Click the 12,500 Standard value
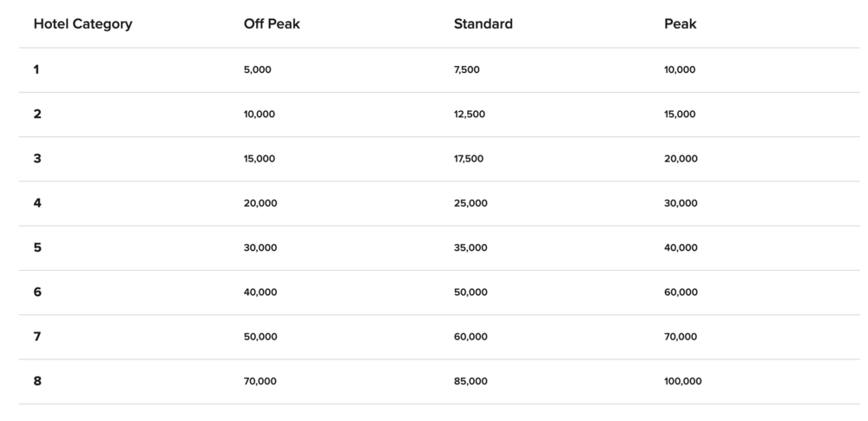This screenshot has height=421, width=868. click(x=469, y=114)
